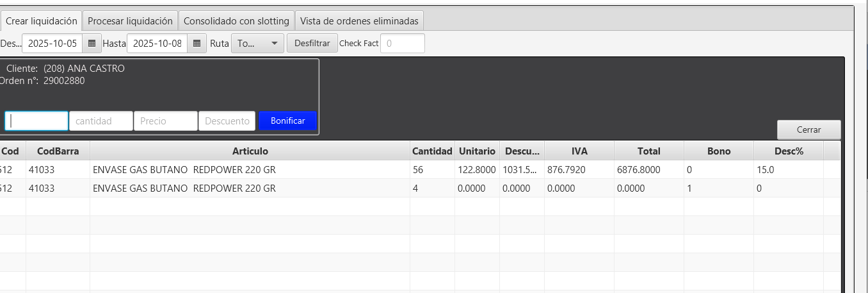Sort by the Articulo column header
868x293 pixels.
[x=250, y=151]
